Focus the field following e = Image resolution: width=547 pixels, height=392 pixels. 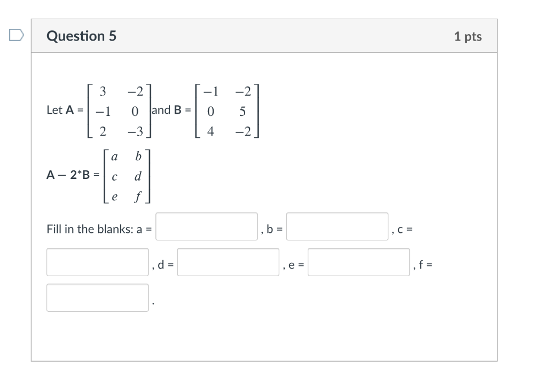[358, 262]
